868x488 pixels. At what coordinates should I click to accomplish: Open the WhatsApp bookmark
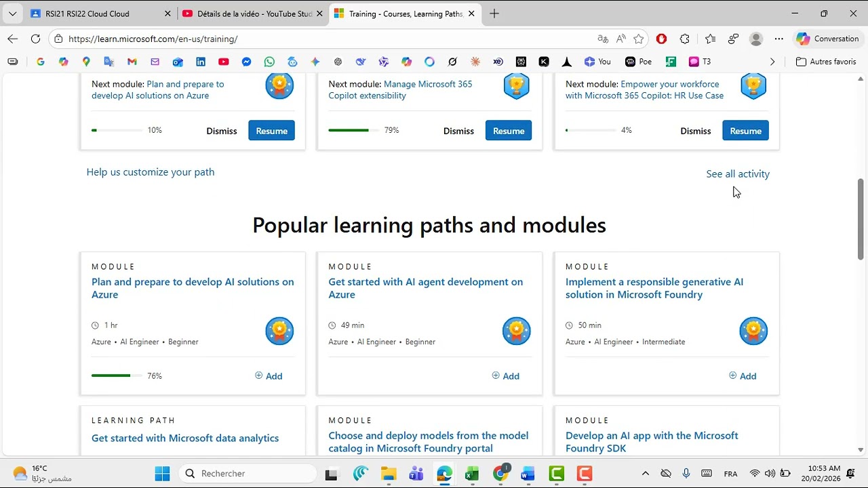(x=269, y=62)
